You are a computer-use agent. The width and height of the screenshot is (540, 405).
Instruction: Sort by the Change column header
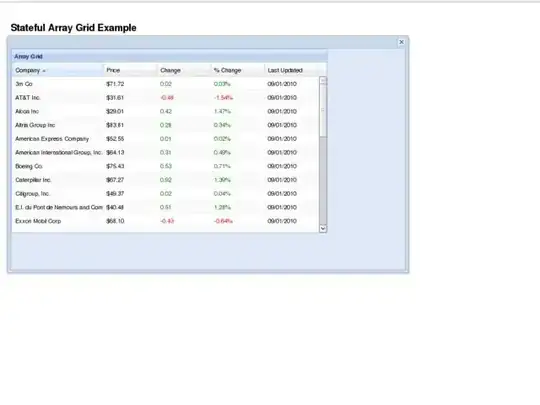point(184,70)
